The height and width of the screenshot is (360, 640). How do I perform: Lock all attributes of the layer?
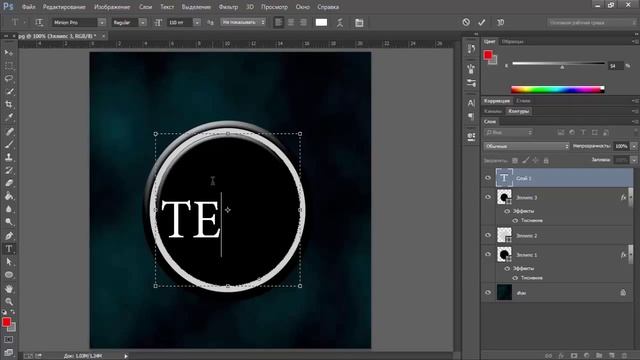[546, 160]
